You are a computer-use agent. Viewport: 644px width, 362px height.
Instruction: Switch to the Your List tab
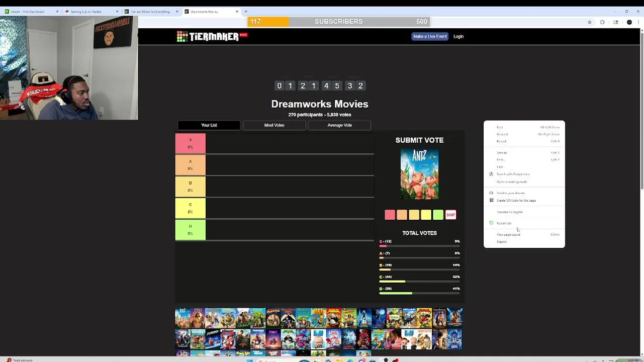(x=209, y=125)
